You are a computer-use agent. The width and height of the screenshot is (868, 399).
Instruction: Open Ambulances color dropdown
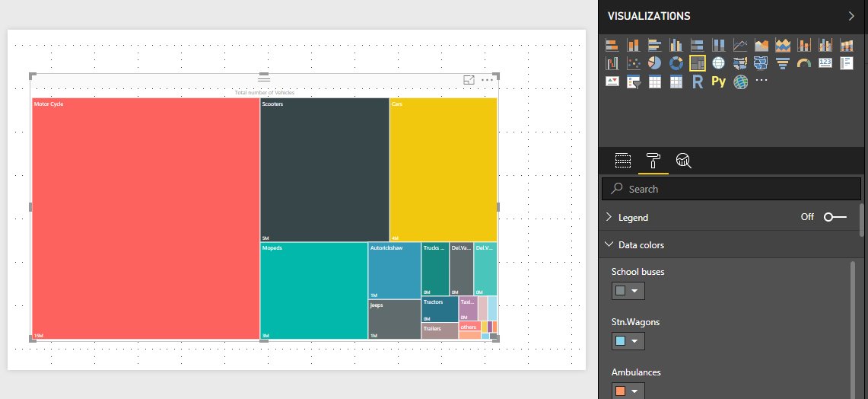628,391
